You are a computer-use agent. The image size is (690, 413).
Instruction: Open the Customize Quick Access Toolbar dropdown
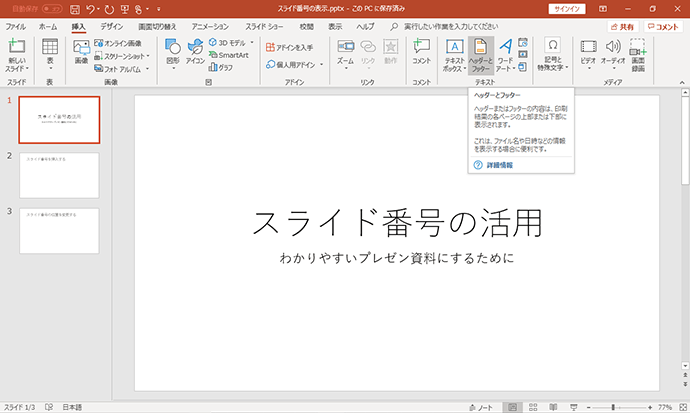(159, 9)
